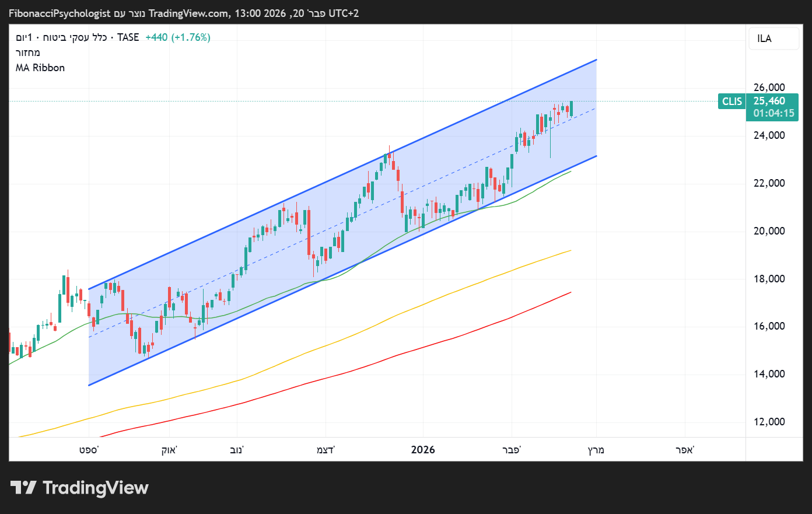Image resolution: width=812 pixels, height=514 pixels.
Task: Click the אוק' month label on the time axis
Action: pos(169,450)
